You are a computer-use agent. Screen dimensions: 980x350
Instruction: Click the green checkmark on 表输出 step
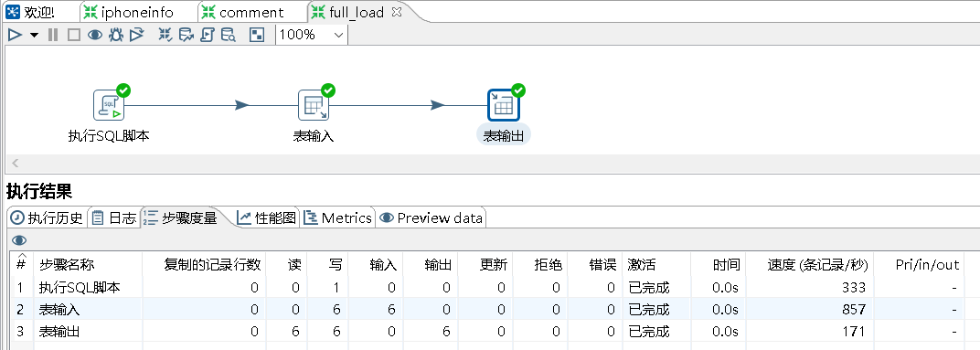coord(518,90)
